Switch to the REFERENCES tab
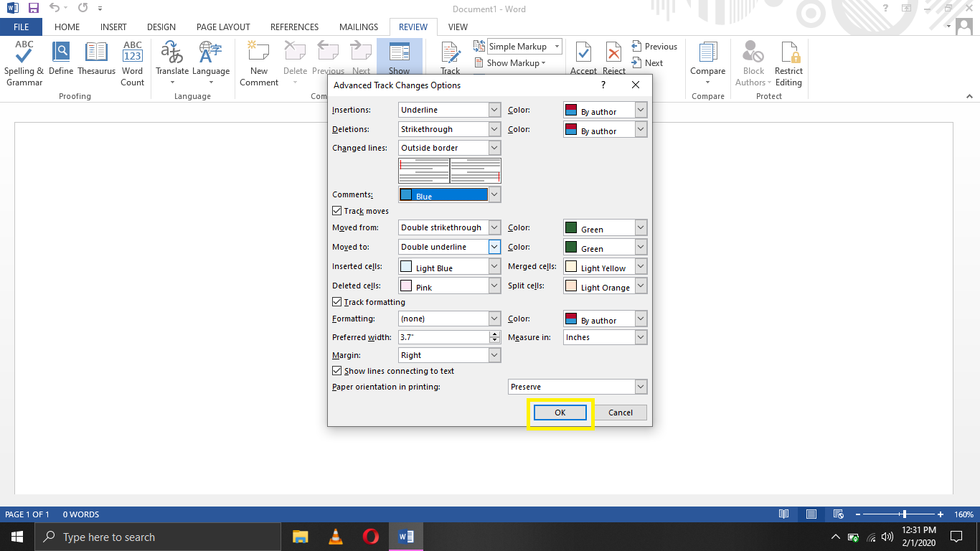The height and width of the screenshot is (551, 980). point(294,27)
